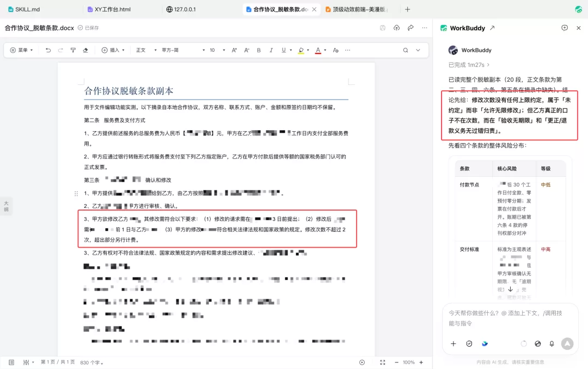This screenshot has height=369, width=588.
Task: Open text effects settings icon
Action: tap(335, 50)
